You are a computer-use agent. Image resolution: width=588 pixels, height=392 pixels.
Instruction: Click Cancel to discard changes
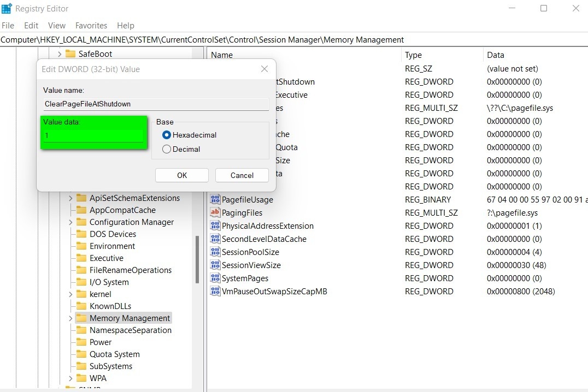point(242,175)
